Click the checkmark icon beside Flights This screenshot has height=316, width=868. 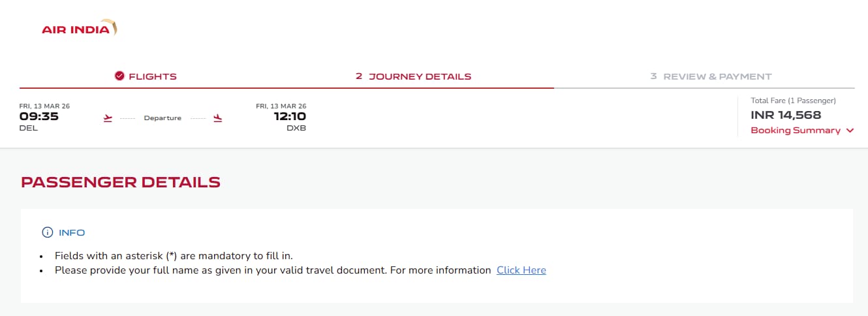click(119, 76)
